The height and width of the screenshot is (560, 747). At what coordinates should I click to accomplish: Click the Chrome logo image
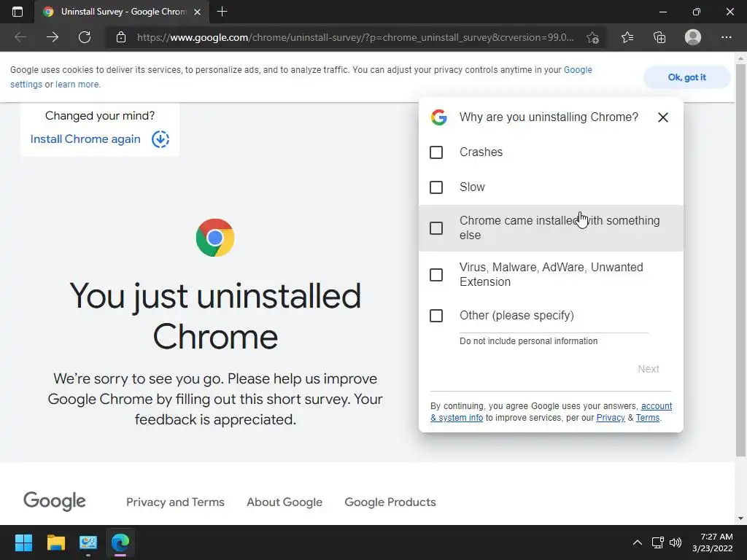(x=215, y=238)
